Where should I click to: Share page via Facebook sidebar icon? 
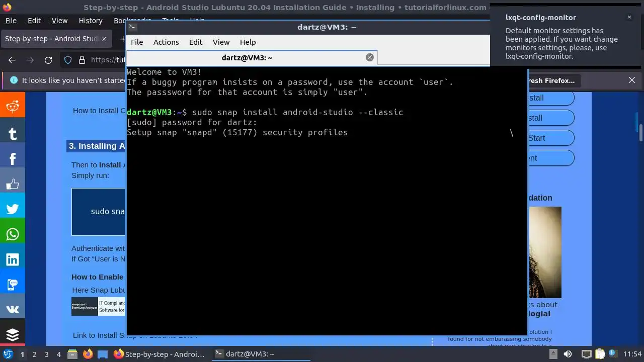(x=13, y=158)
